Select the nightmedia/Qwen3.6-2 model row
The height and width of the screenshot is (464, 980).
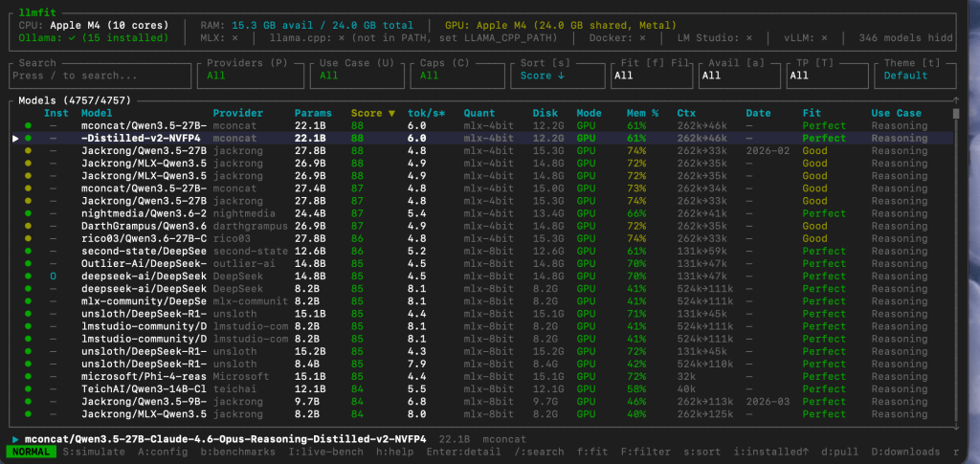click(x=482, y=213)
